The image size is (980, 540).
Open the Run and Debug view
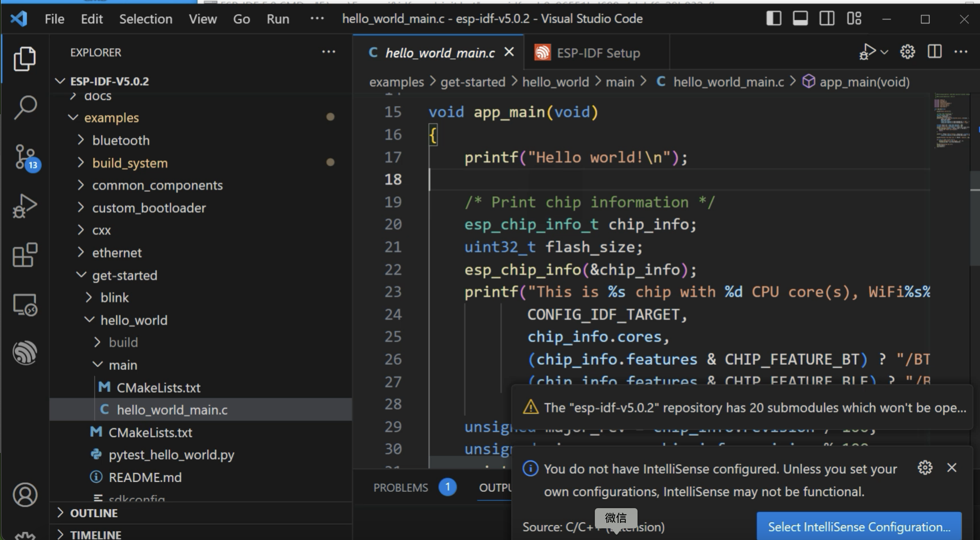tap(25, 206)
